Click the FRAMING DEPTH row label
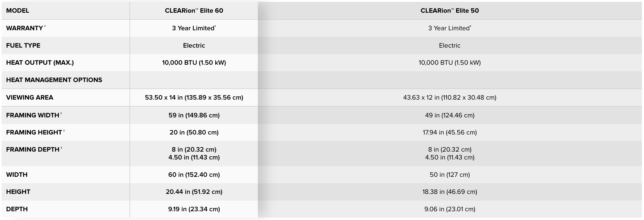 (33, 149)
